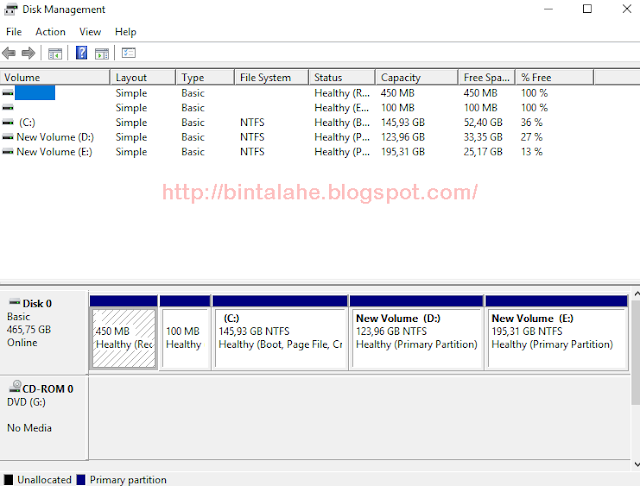Sort by the Status column header

point(342,78)
